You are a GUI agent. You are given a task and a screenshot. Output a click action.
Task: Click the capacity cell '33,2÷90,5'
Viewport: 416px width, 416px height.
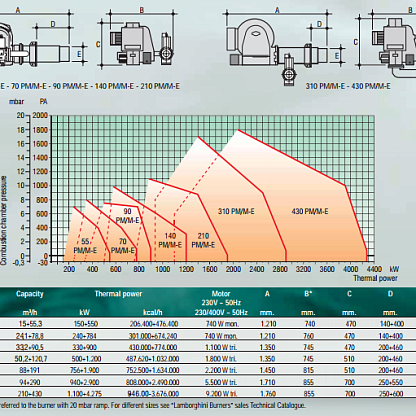tap(30, 347)
